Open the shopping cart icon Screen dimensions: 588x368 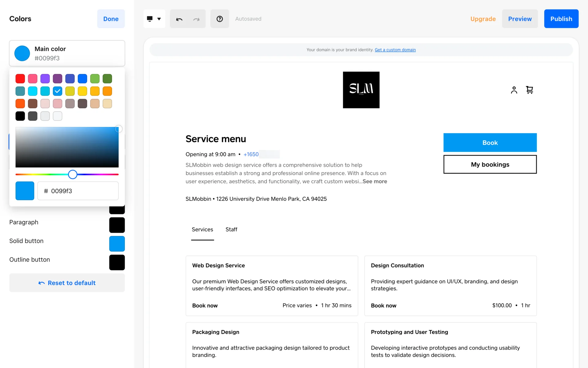(x=530, y=90)
